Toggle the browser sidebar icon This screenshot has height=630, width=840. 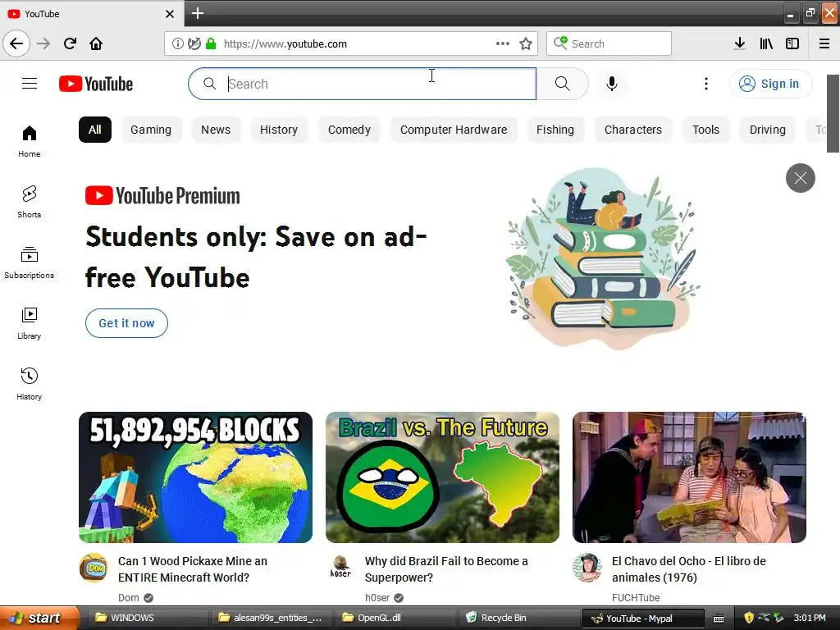pyautogui.click(x=792, y=43)
